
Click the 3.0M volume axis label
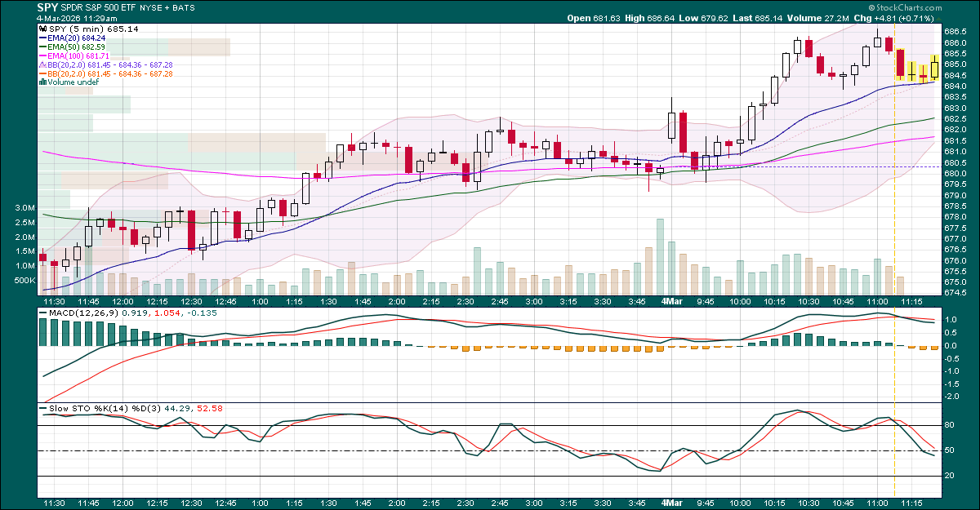pos(24,208)
